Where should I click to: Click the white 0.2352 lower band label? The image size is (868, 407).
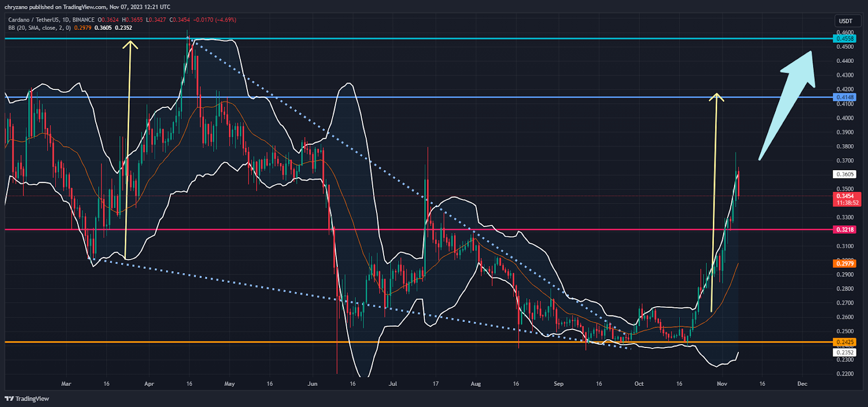845,352
